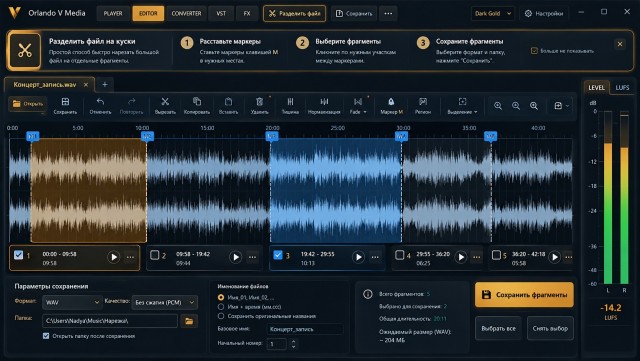This screenshot has height=361, width=640.
Task: Open more options for fragment 1
Action: click(130, 257)
